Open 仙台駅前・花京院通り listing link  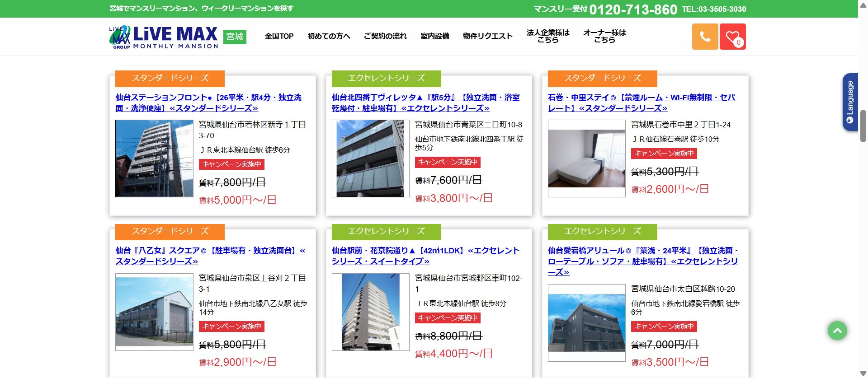tap(425, 256)
